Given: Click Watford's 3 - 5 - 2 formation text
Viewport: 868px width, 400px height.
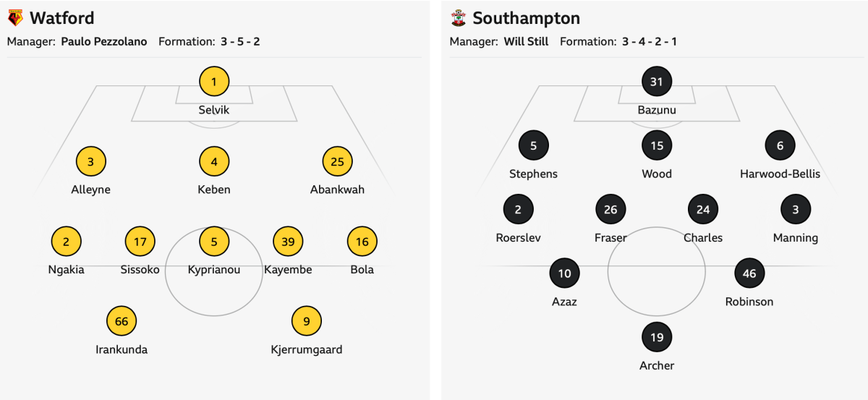Looking at the screenshot, I should 240,42.
